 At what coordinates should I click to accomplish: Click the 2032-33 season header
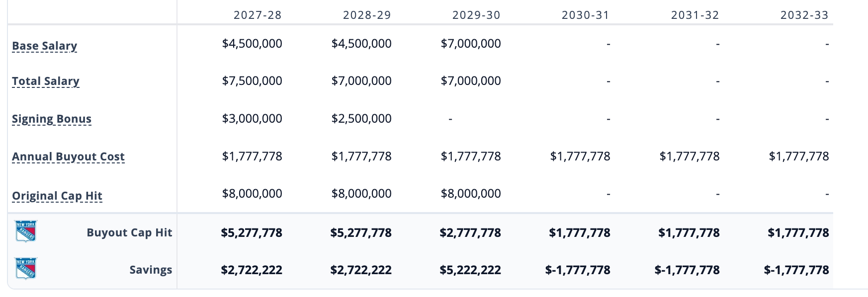pyautogui.click(x=804, y=15)
